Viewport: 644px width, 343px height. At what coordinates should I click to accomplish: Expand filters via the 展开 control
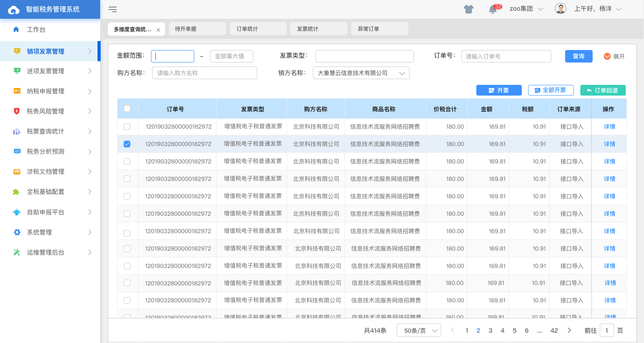614,56
